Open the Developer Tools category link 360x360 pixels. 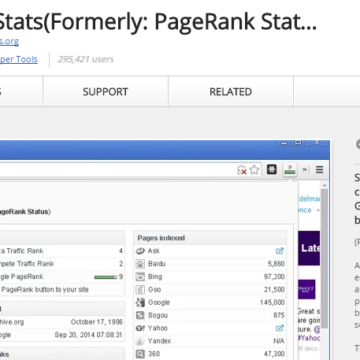[19, 59]
